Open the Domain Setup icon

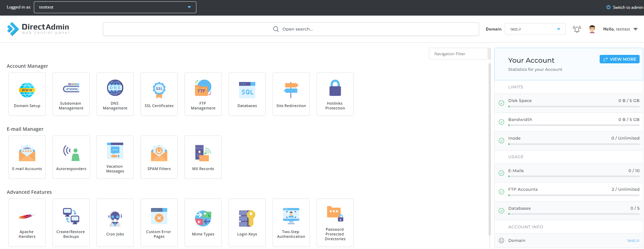point(27,94)
